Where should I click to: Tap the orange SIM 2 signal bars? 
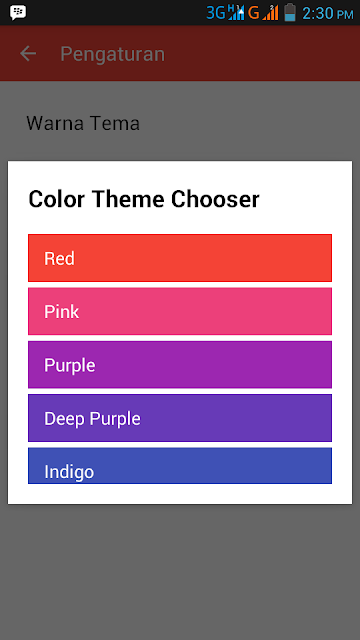coord(270,12)
